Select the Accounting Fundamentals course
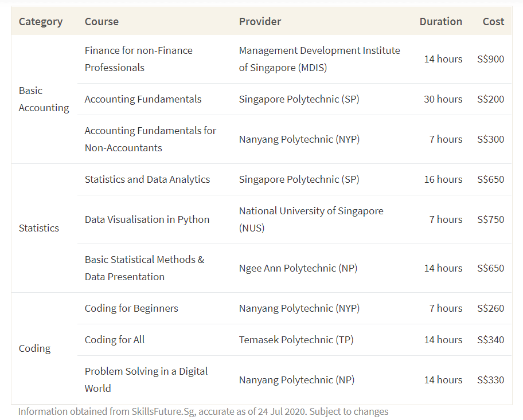The image size is (523, 420). tap(142, 99)
